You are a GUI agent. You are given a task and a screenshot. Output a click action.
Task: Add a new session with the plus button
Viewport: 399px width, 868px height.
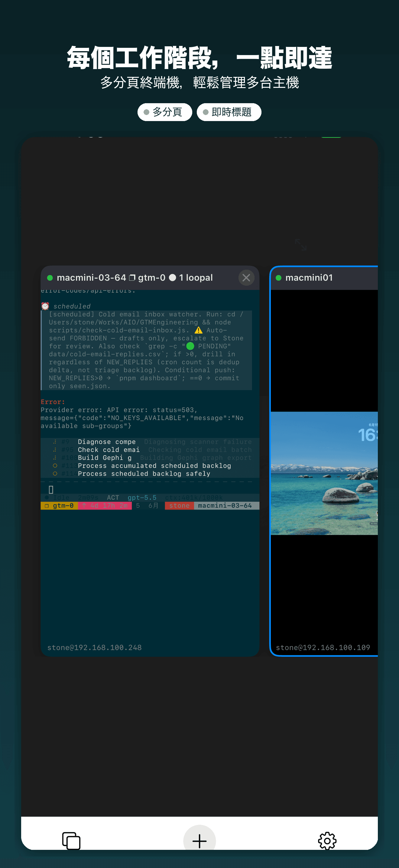[x=199, y=841]
